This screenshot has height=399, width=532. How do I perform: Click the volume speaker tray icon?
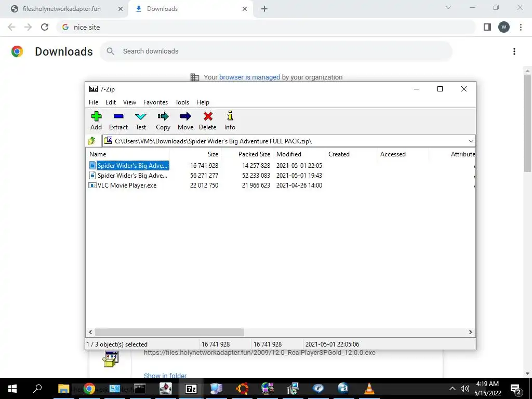pyautogui.click(x=464, y=389)
